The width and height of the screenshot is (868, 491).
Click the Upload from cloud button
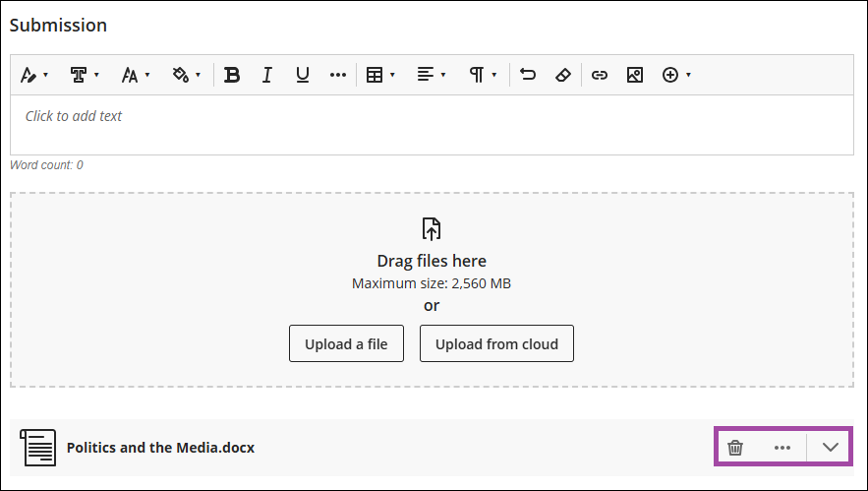coord(496,343)
